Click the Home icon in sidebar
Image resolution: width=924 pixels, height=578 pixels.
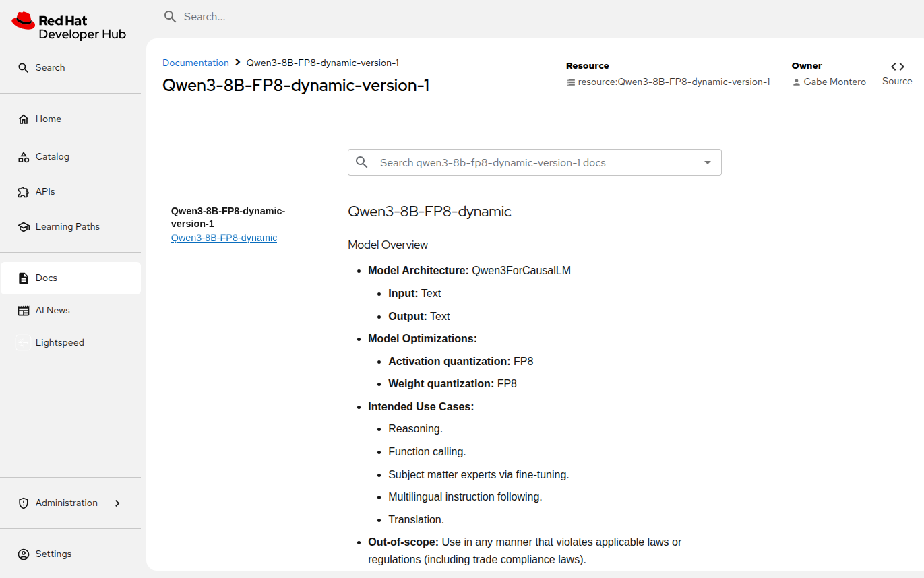tap(24, 119)
